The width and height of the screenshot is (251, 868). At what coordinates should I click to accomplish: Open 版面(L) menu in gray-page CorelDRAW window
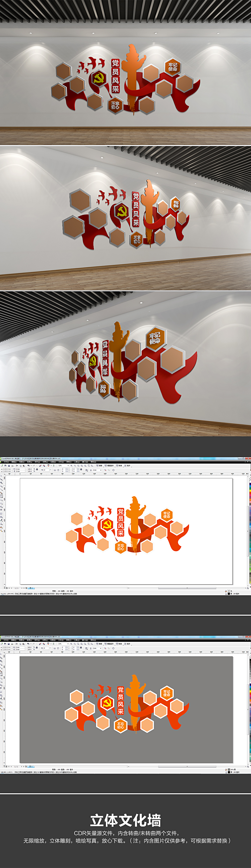[x=29, y=640]
